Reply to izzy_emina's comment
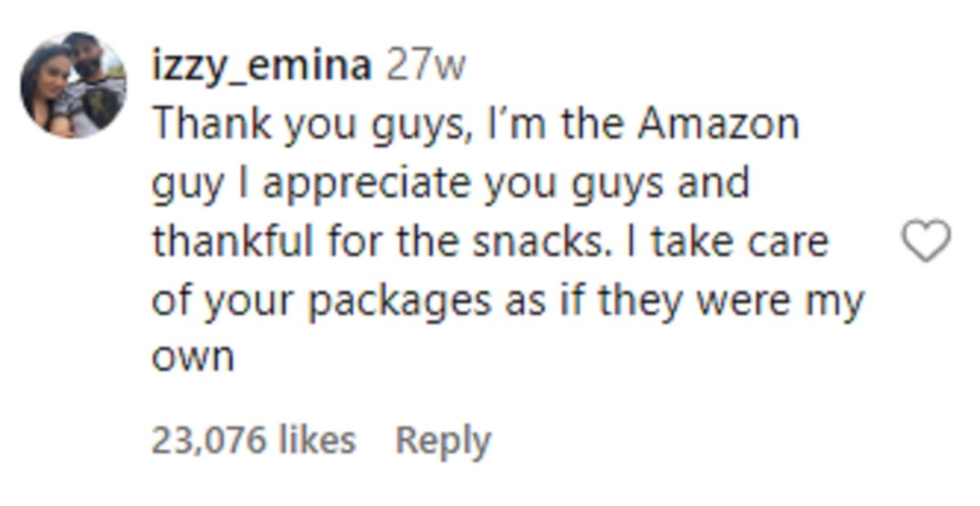 pyautogui.click(x=443, y=441)
